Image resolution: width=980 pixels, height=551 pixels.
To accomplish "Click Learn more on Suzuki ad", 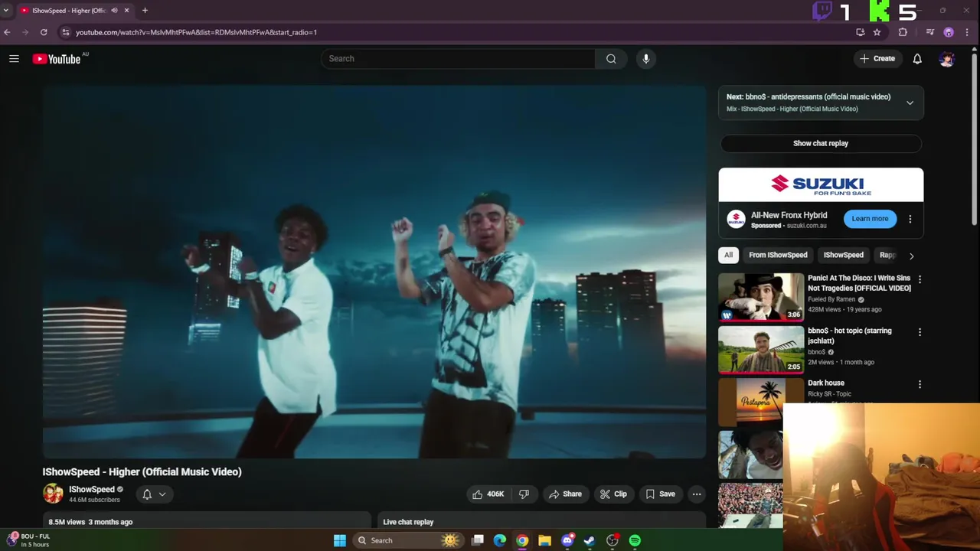I will click(x=870, y=219).
